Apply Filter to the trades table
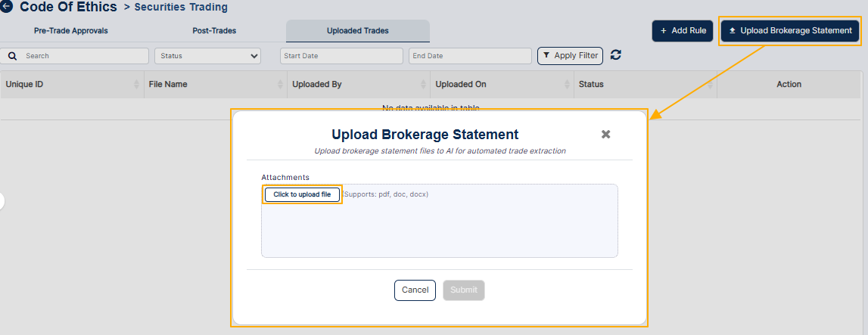This screenshot has width=868, height=335. [x=570, y=56]
